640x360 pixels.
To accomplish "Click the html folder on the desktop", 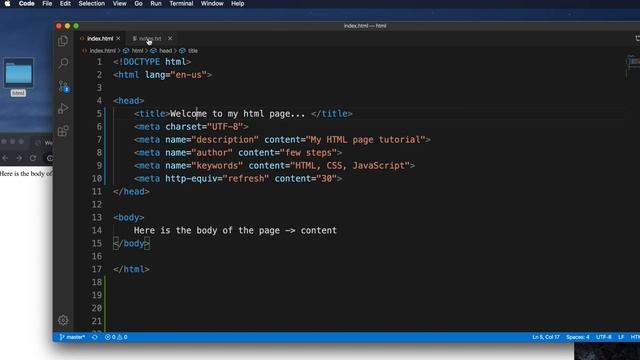I will click(x=18, y=77).
